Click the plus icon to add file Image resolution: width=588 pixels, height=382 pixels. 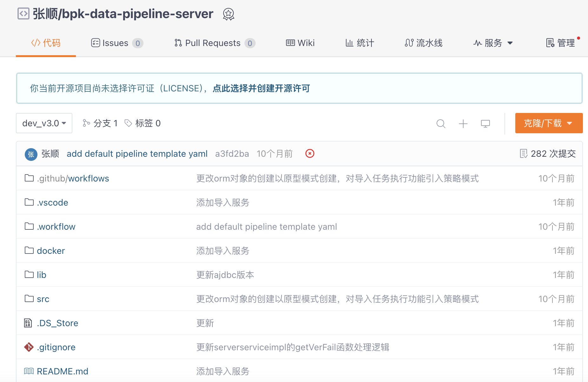pyautogui.click(x=463, y=123)
